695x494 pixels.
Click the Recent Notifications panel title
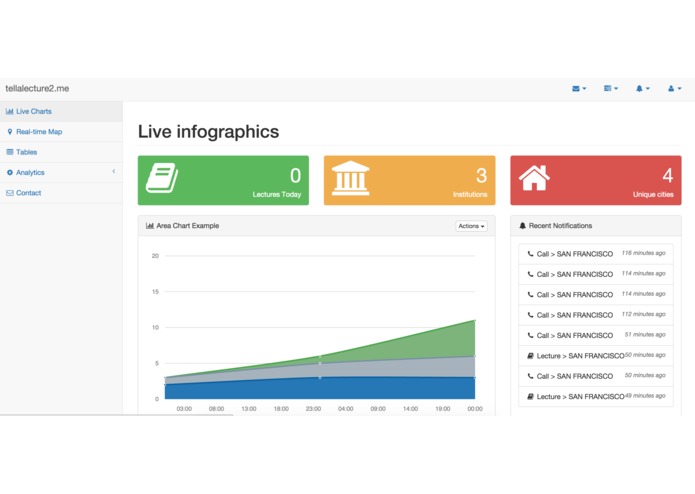click(x=560, y=226)
